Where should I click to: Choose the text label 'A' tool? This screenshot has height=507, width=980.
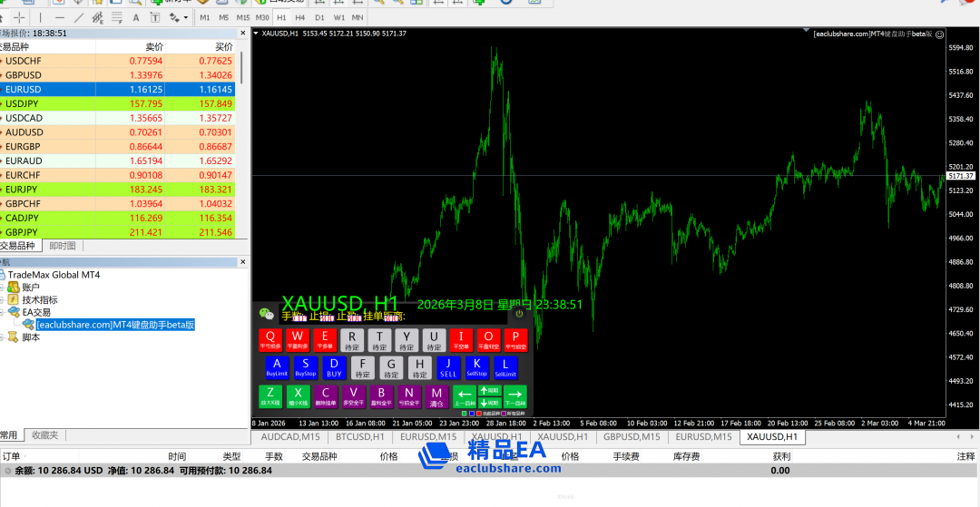[136, 17]
